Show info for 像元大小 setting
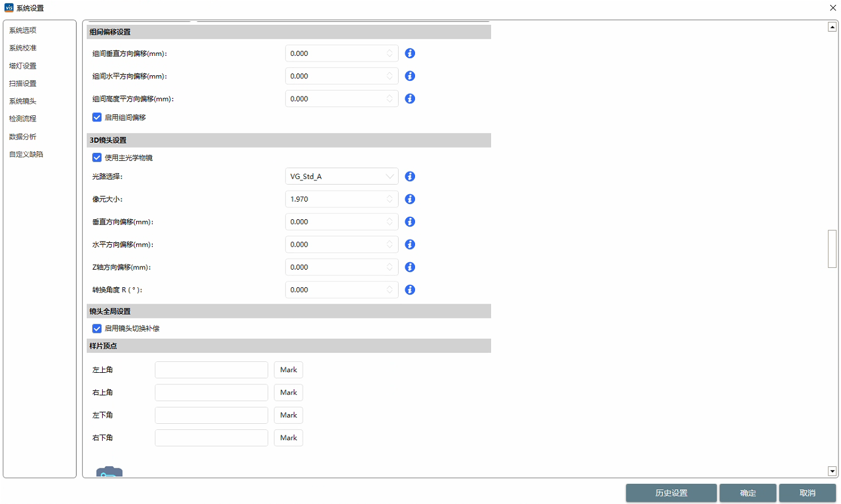Screen dimensions: 841x504 tap(410, 199)
